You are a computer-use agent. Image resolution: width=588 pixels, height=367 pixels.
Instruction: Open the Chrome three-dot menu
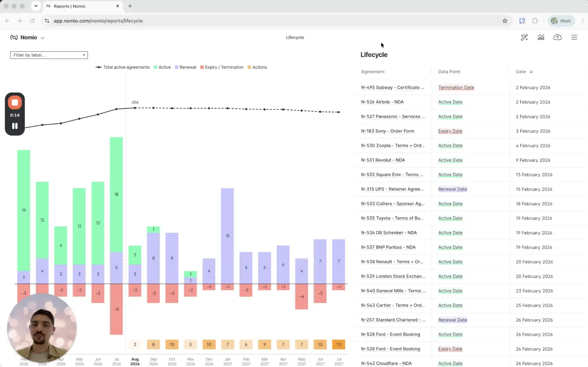(x=582, y=21)
